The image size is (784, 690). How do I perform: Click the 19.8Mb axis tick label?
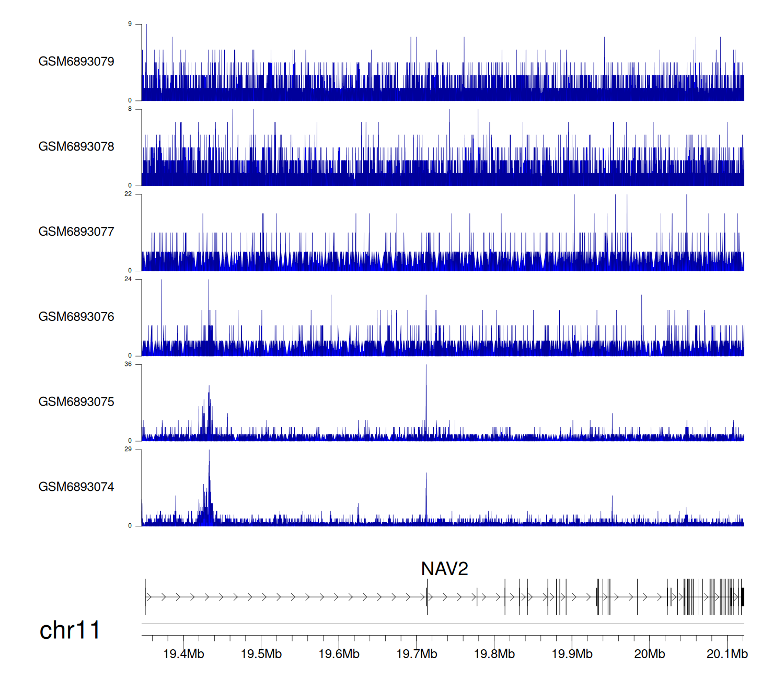tap(494, 654)
